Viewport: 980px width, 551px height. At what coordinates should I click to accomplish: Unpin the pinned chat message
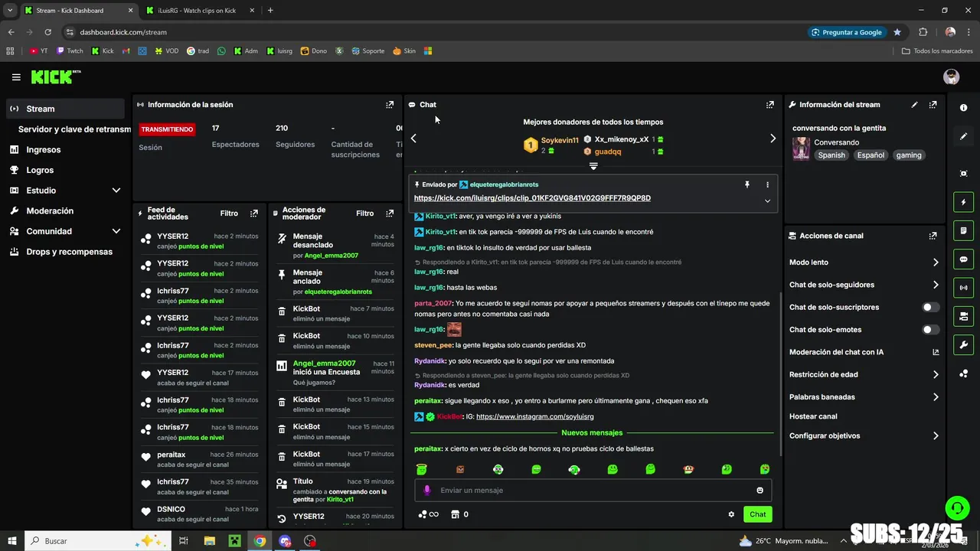click(747, 184)
